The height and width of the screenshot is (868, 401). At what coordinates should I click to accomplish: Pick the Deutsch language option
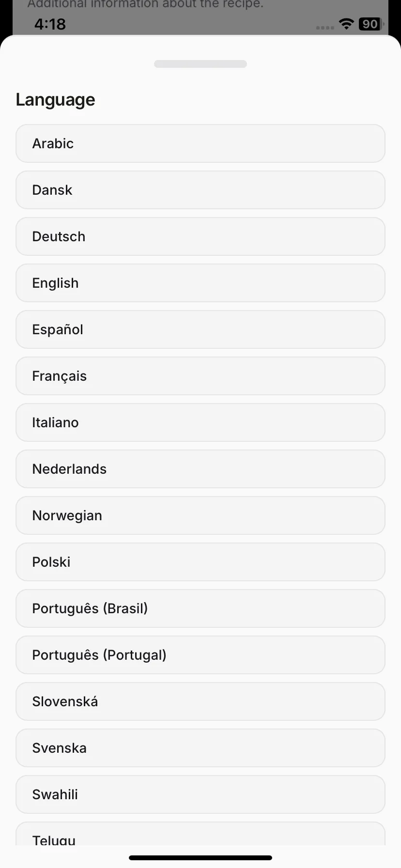[x=200, y=236]
